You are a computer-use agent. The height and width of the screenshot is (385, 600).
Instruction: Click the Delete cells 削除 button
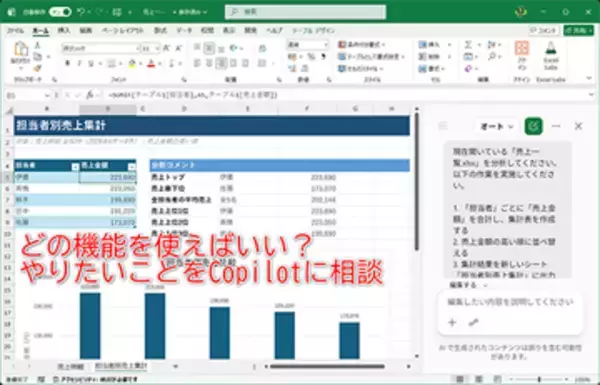point(435,57)
